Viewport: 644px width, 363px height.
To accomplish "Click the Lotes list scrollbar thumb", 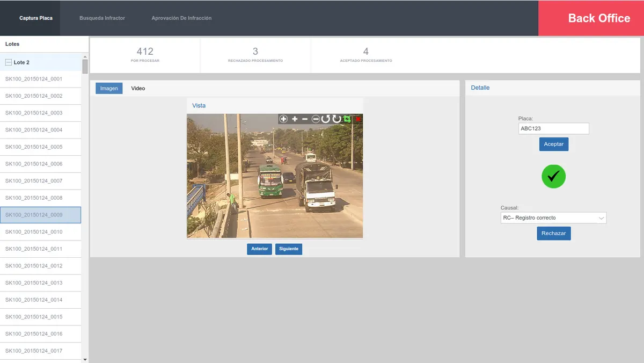I will coord(85,66).
